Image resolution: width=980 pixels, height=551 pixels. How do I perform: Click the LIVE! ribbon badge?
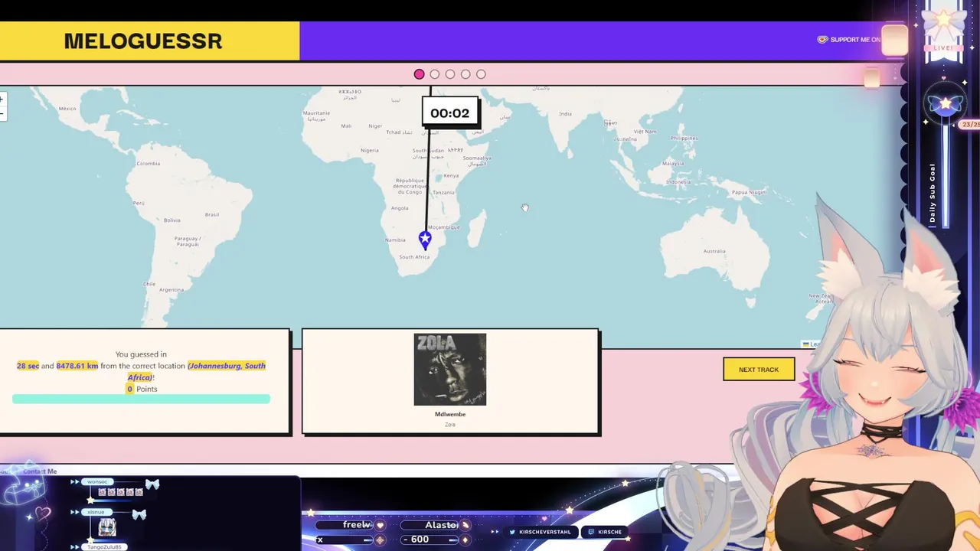click(x=943, y=47)
